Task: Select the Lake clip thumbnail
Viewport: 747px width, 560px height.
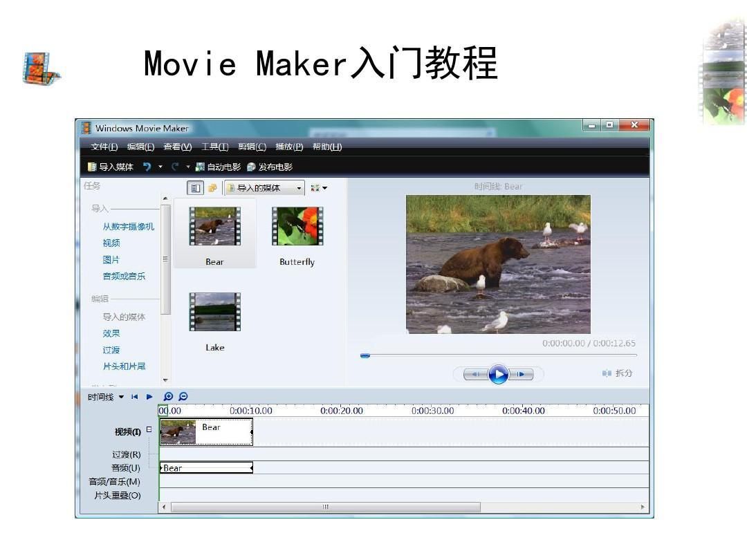Action: tap(215, 312)
